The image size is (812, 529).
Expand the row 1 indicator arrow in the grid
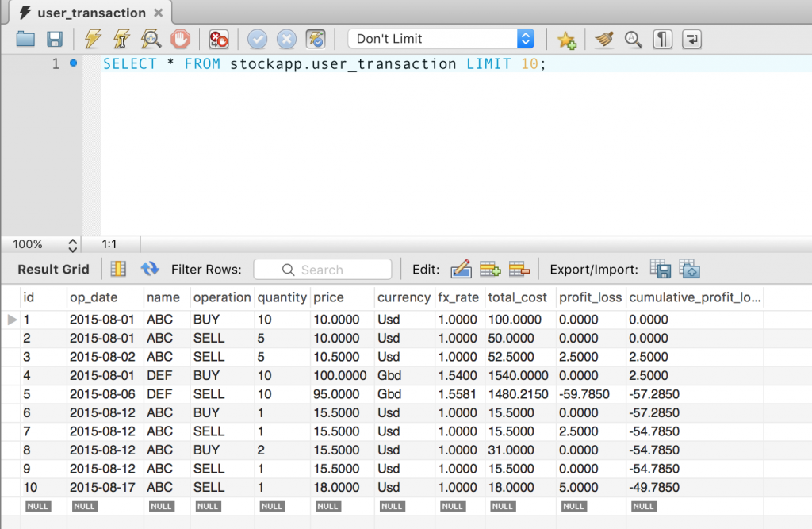(x=12, y=320)
